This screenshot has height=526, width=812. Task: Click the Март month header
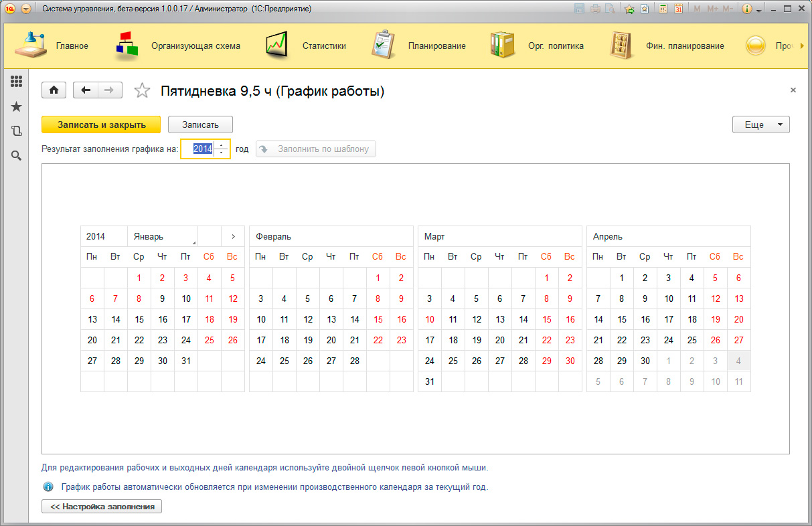(x=500, y=236)
